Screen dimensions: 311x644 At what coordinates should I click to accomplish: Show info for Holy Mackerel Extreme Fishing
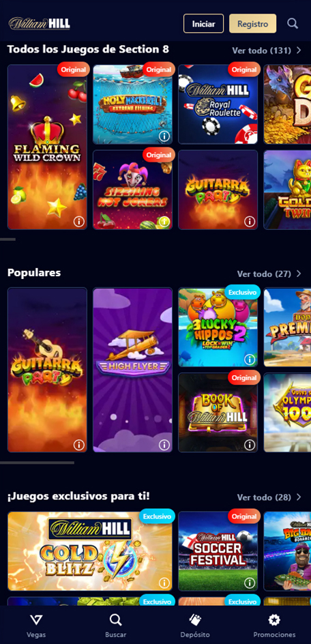pyautogui.click(x=164, y=136)
